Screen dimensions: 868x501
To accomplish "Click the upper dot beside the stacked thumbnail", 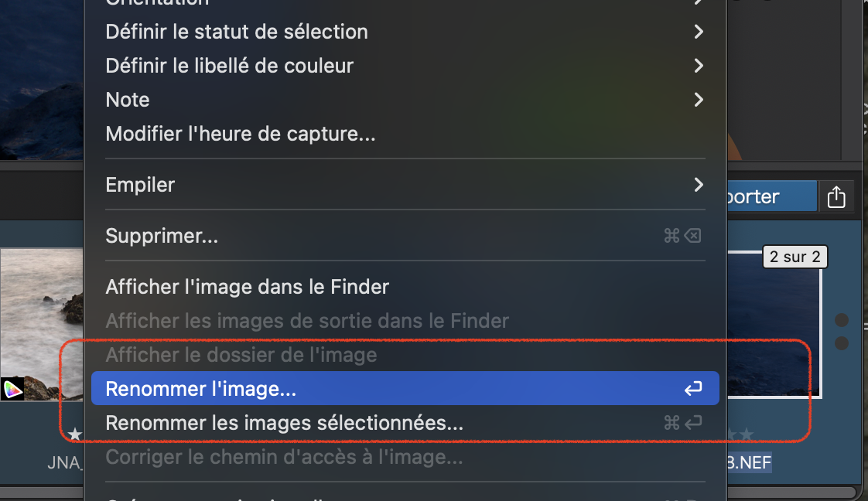I will click(842, 320).
